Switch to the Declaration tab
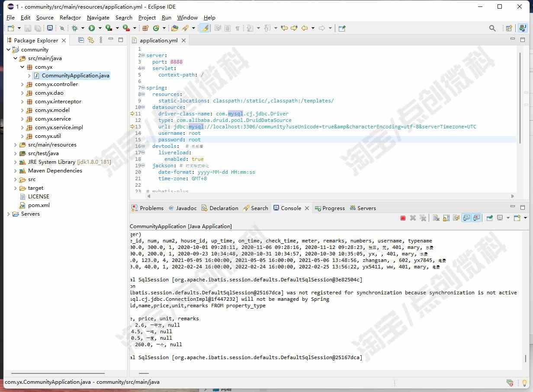The image size is (533, 392). (220, 208)
